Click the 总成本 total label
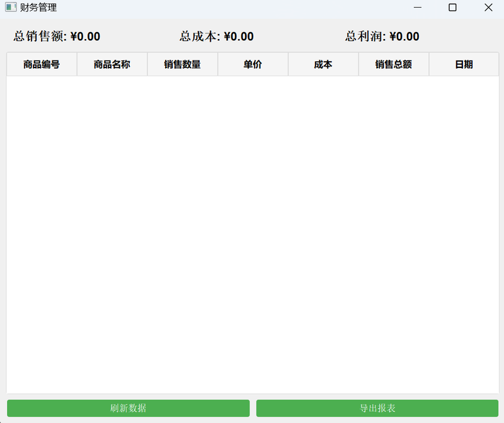504x423 pixels. click(216, 37)
